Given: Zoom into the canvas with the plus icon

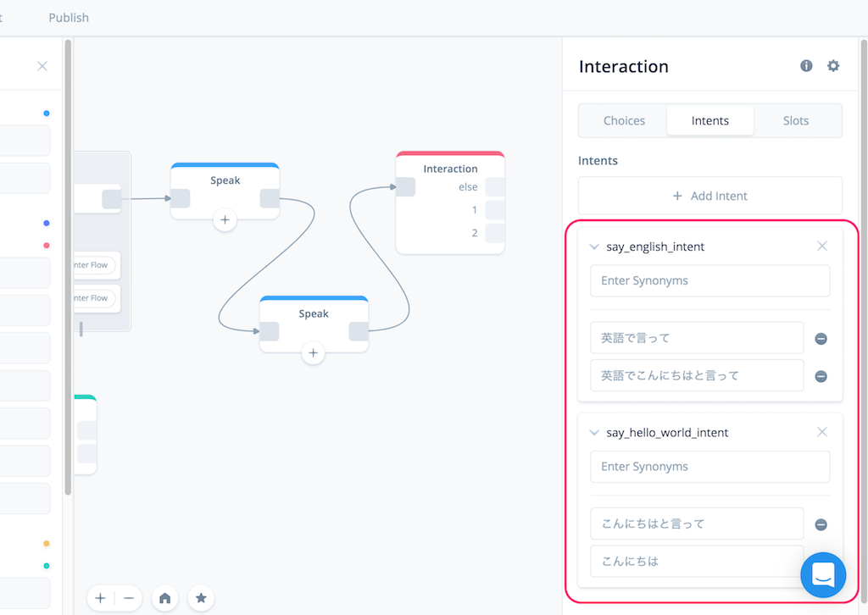Looking at the screenshot, I should pyautogui.click(x=100, y=598).
